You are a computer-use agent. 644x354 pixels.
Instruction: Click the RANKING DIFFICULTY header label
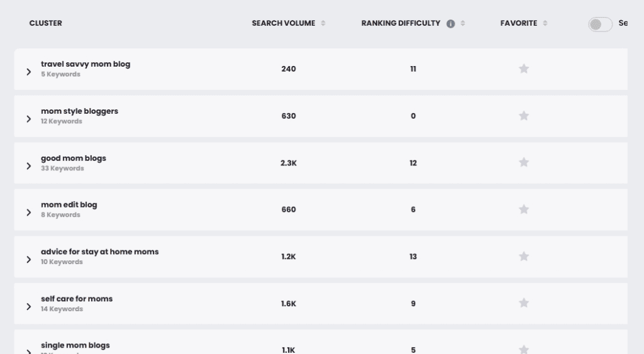(401, 23)
